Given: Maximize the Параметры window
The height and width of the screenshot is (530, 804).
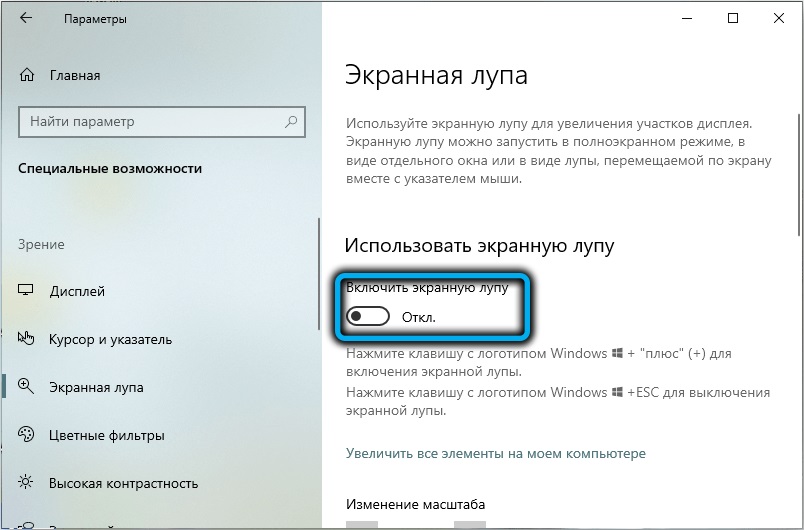Looking at the screenshot, I should pos(734,19).
